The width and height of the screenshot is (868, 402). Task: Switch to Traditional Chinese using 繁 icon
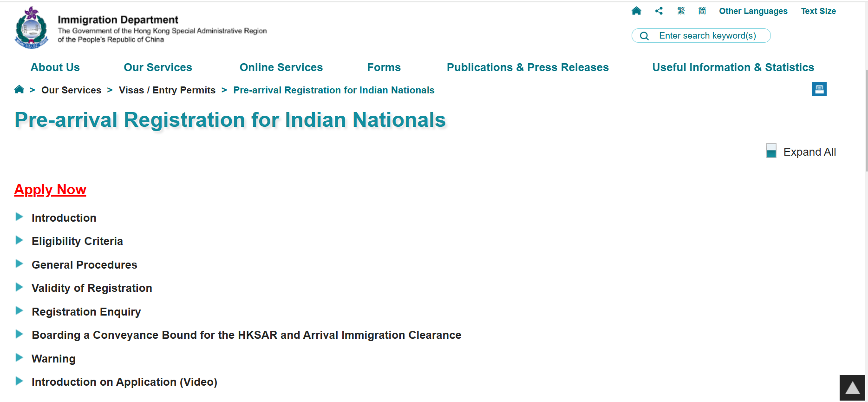(x=681, y=11)
